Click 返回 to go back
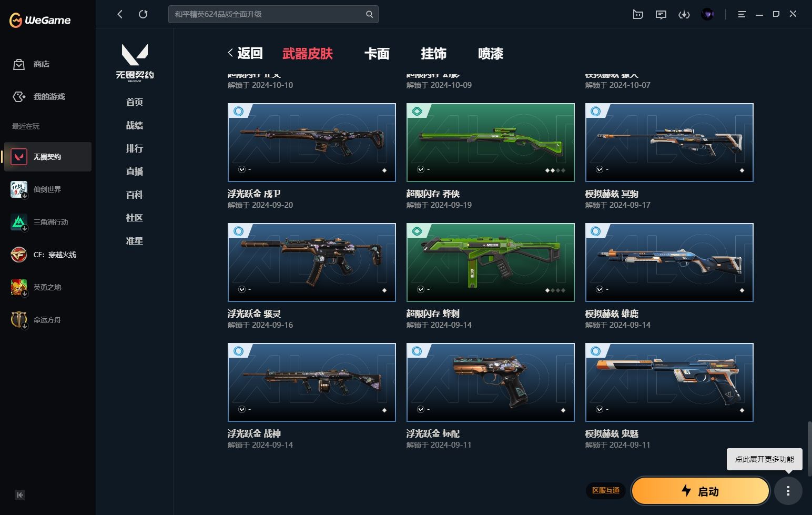Viewport: 812px width, 515px height. point(245,53)
